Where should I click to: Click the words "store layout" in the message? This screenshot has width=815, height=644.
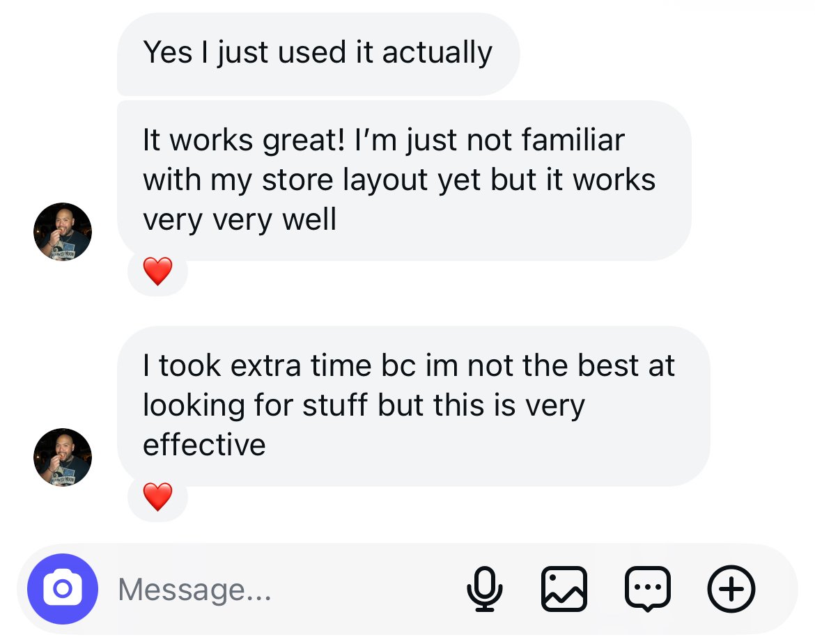coord(346,180)
